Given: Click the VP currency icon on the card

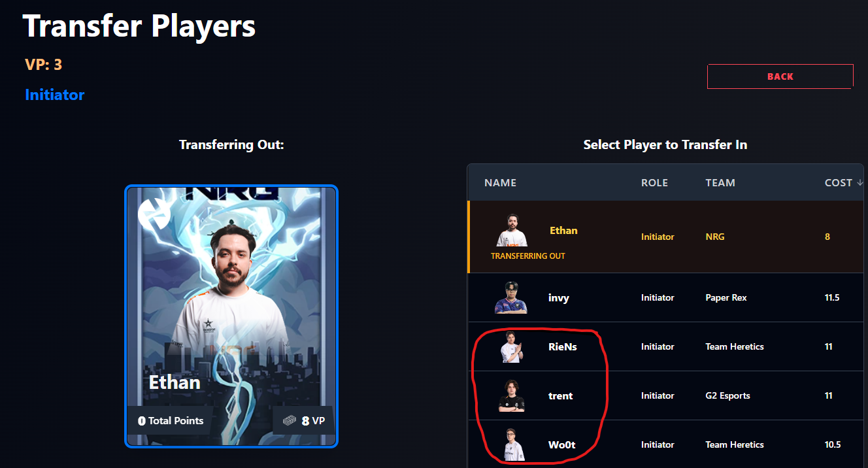Looking at the screenshot, I should pyautogui.click(x=290, y=422).
